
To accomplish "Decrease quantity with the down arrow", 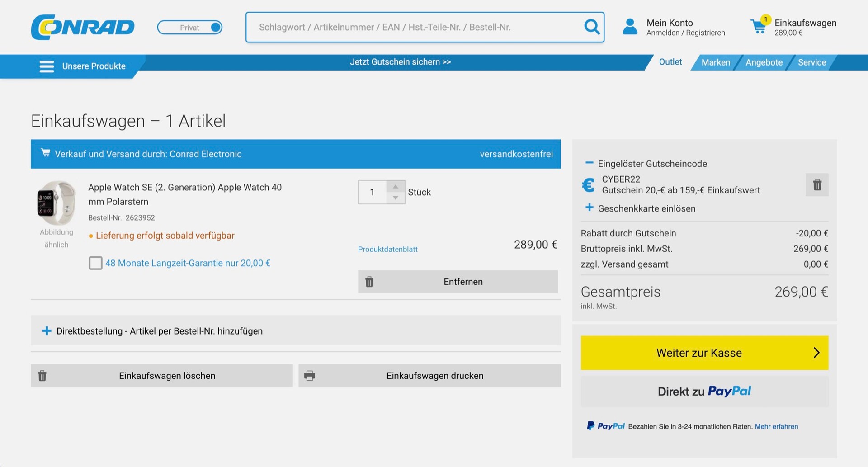I will (396, 198).
